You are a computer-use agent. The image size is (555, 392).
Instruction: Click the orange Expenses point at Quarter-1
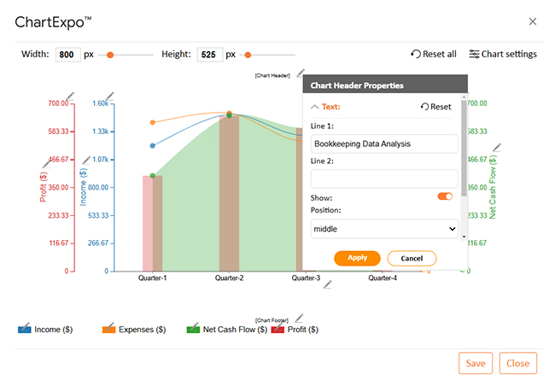pyautogui.click(x=153, y=122)
